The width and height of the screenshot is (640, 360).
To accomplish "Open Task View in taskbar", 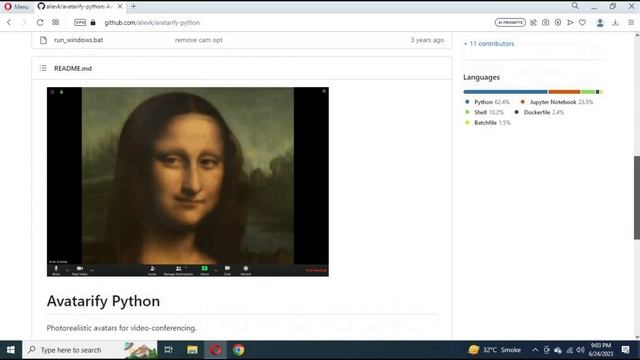I will [168, 350].
